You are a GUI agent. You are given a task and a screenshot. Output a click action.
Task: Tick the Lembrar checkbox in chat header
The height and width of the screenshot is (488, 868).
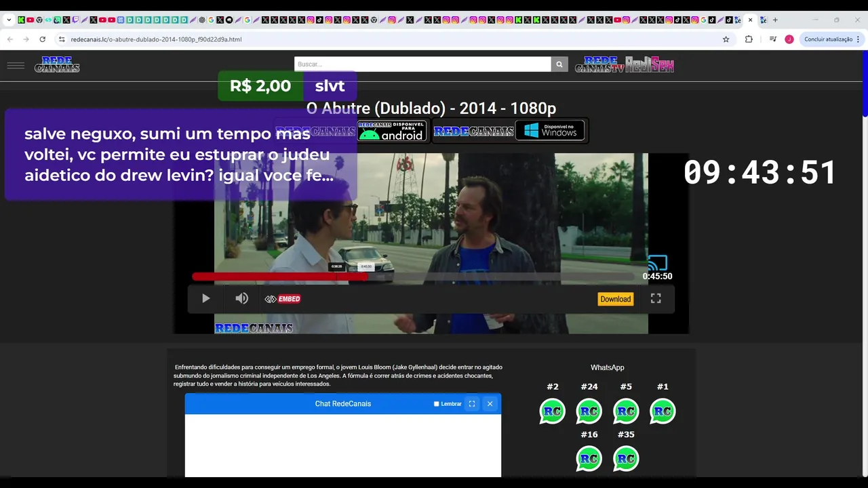[x=437, y=404]
